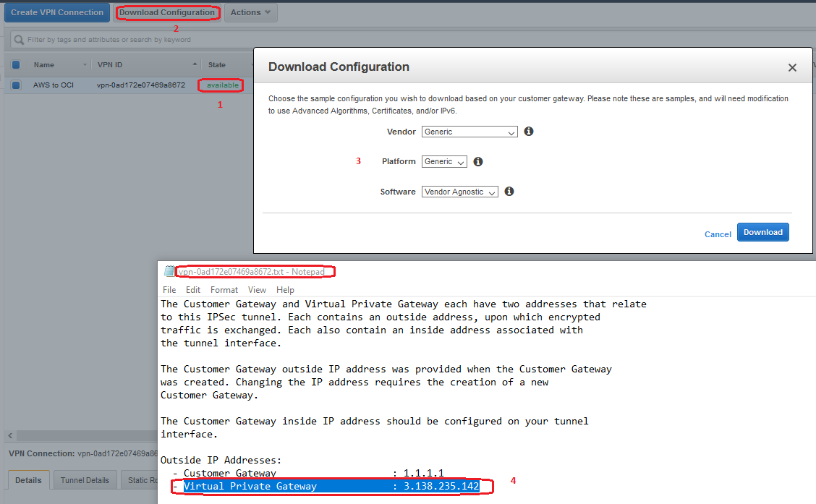Click the VPN ID vpn-0ad172e07469a8672 cell
Image resolution: width=816 pixels, height=504 pixels.
tap(141, 85)
